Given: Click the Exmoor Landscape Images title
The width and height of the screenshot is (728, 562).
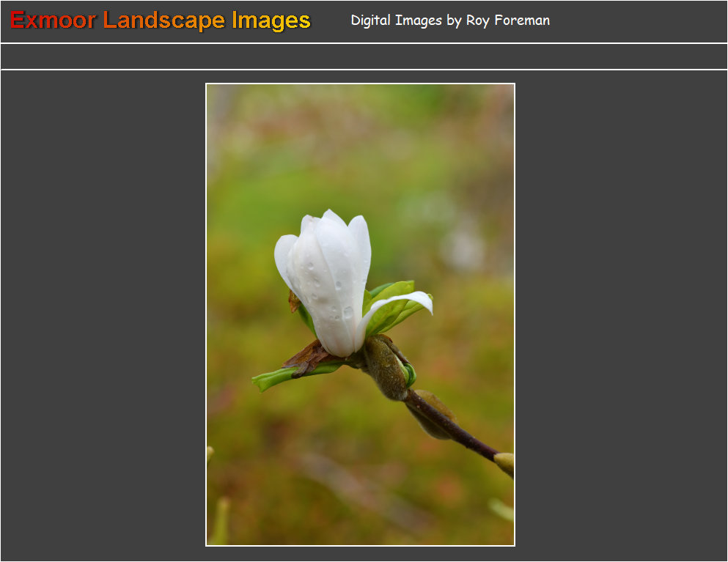Looking at the screenshot, I should (x=161, y=21).
